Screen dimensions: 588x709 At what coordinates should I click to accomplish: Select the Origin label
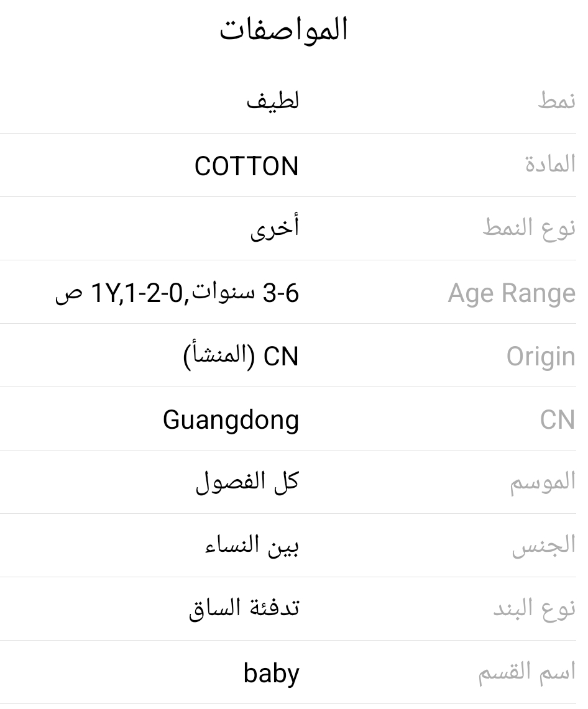(x=541, y=357)
